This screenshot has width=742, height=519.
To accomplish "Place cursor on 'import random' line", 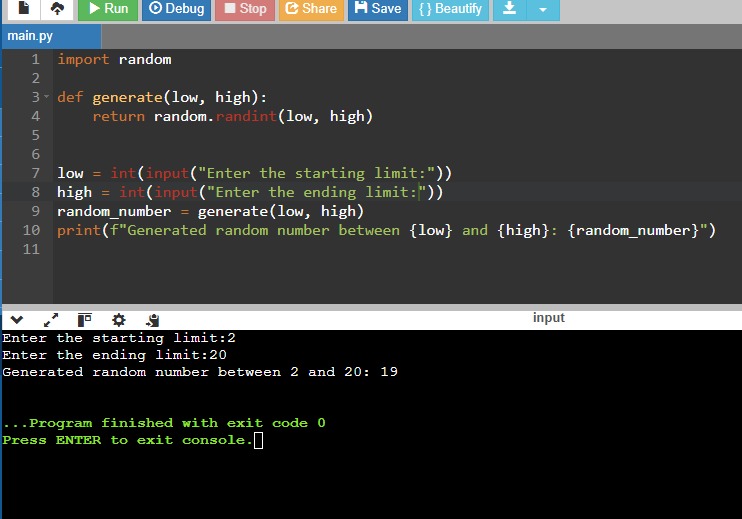I will point(114,60).
